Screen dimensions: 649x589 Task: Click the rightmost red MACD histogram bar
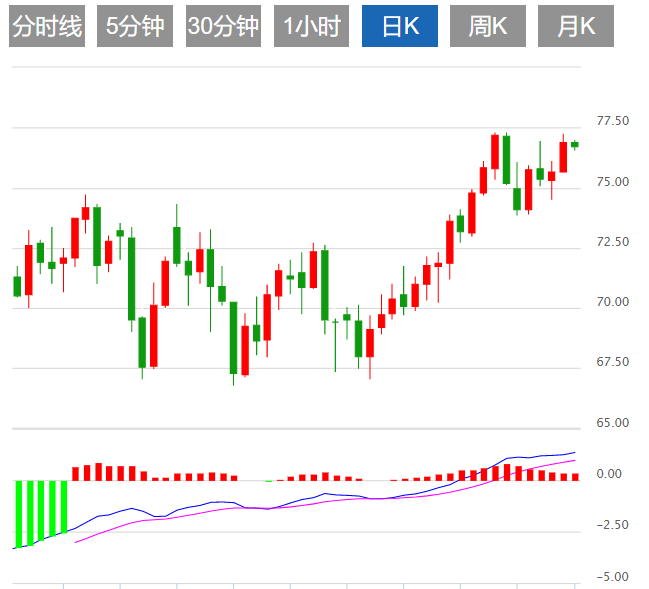[x=575, y=476]
